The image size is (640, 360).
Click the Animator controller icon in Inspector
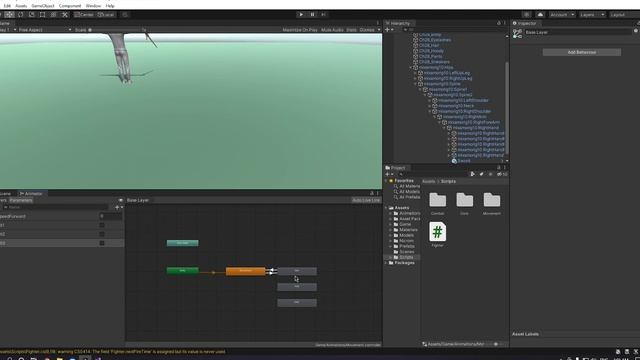click(517, 33)
